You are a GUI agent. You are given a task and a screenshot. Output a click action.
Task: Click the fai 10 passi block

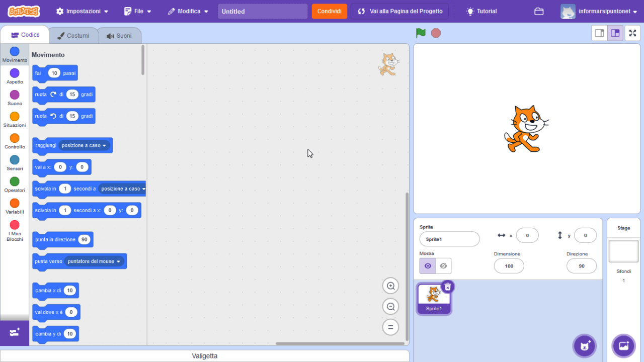pyautogui.click(x=55, y=73)
